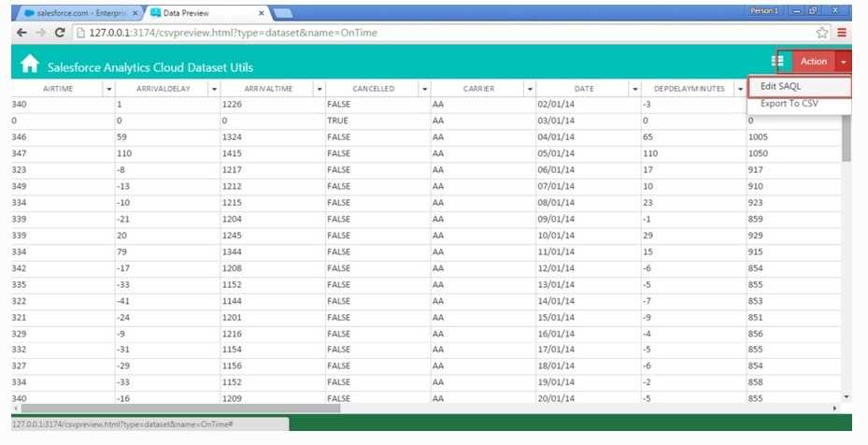The width and height of the screenshot is (868, 445).
Task: Select the cell with value 1005
Action: [794, 136]
